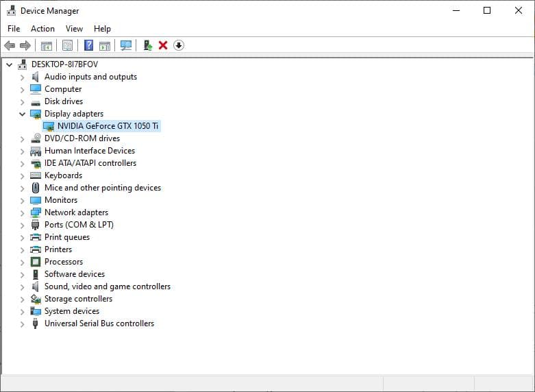Open the Action menu

pyautogui.click(x=42, y=29)
